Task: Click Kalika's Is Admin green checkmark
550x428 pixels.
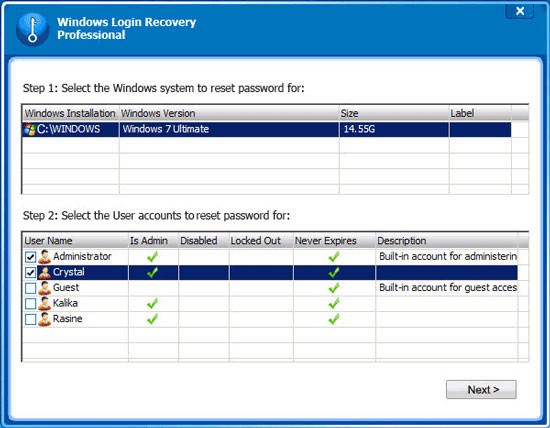Action: point(153,303)
